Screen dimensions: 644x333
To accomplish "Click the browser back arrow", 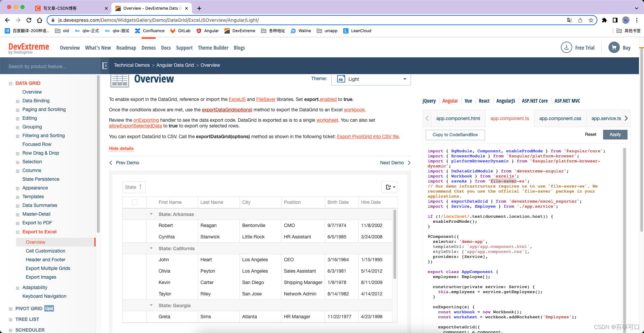I will point(7,20).
